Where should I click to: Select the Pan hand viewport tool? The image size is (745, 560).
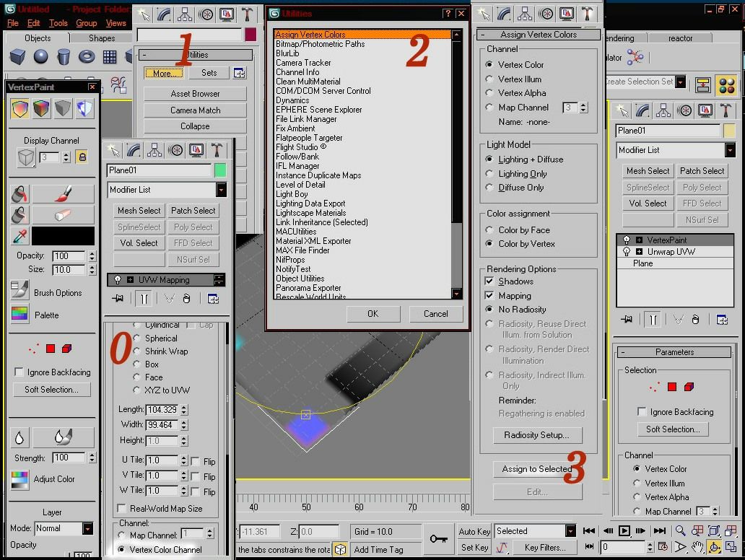(697, 547)
